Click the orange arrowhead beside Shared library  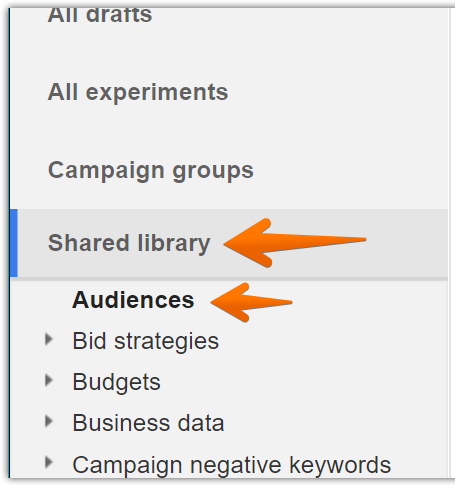coord(248,243)
